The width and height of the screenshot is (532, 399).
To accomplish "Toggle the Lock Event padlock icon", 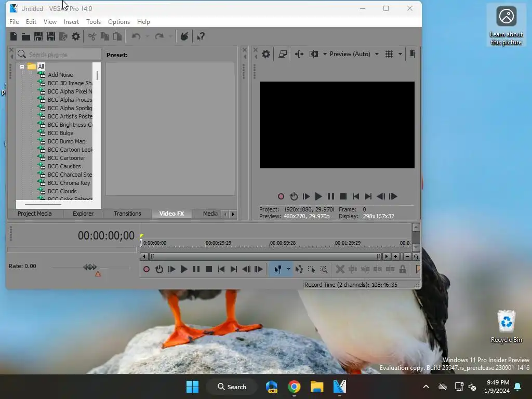I will (403, 270).
